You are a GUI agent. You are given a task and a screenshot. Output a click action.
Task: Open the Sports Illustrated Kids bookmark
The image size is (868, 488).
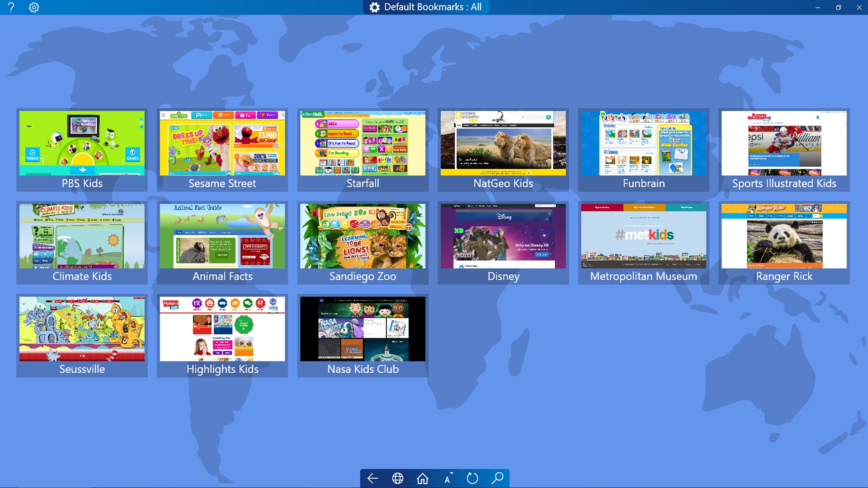[784, 150]
